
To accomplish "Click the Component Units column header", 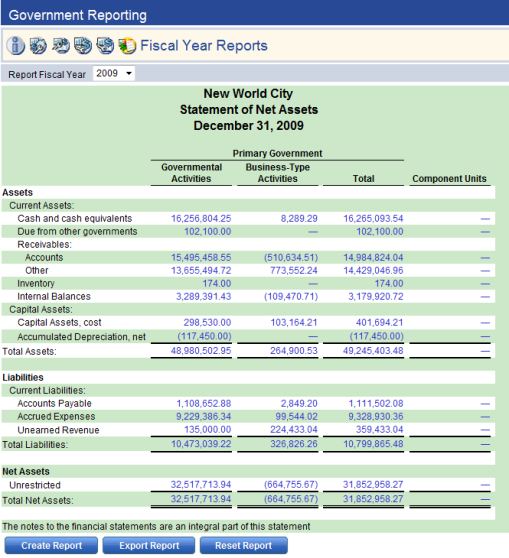I will (449, 179).
